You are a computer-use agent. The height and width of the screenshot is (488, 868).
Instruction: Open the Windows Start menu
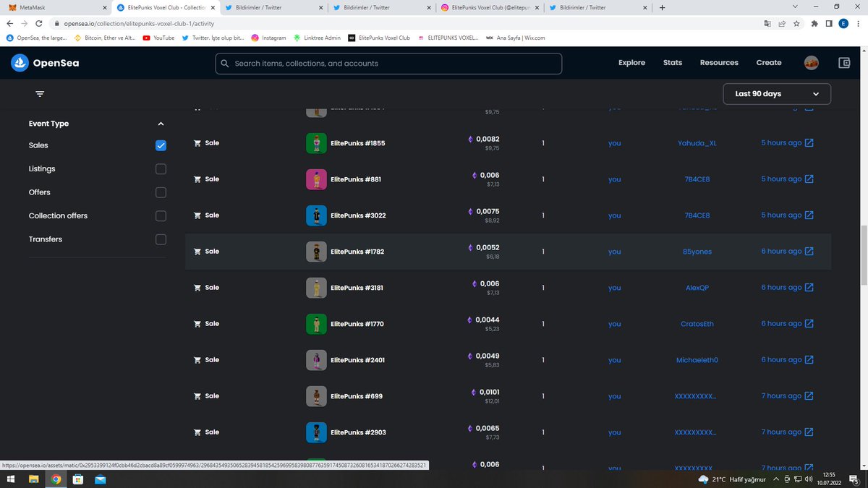click(12, 479)
